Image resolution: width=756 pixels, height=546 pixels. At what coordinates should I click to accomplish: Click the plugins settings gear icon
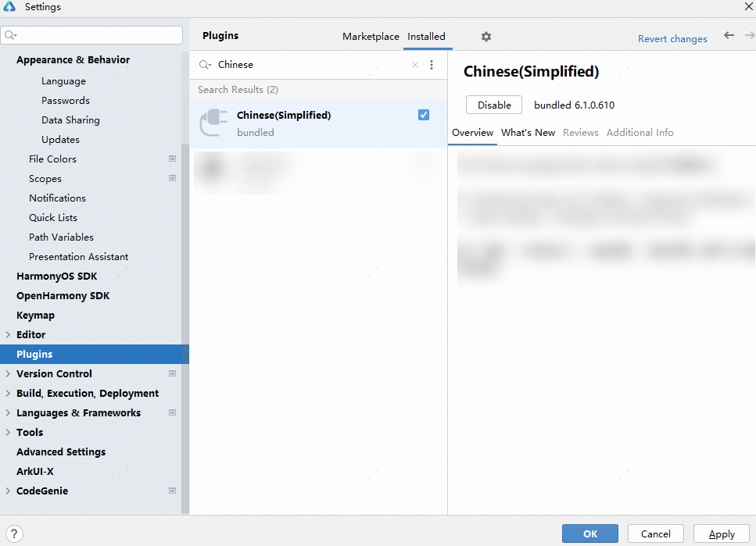point(486,37)
